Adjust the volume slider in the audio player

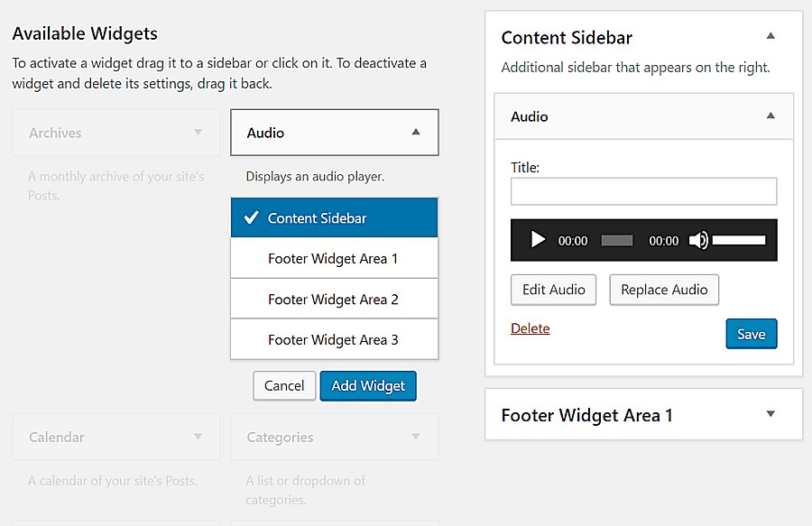click(740, 240)
